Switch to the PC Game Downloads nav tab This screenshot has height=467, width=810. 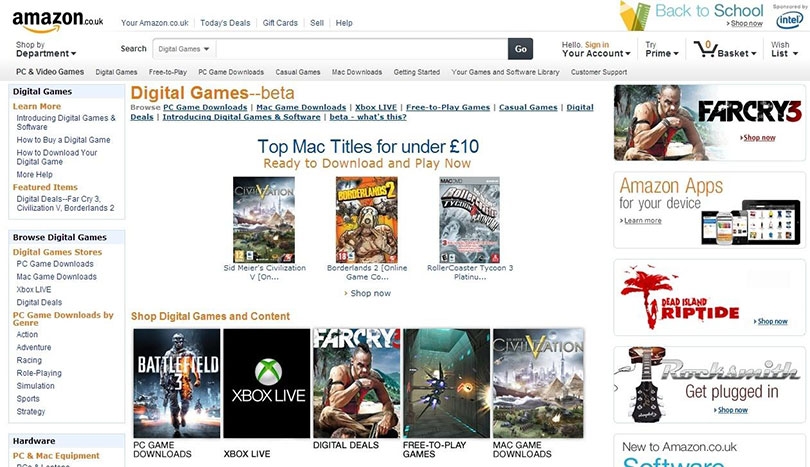click(231, 72)
